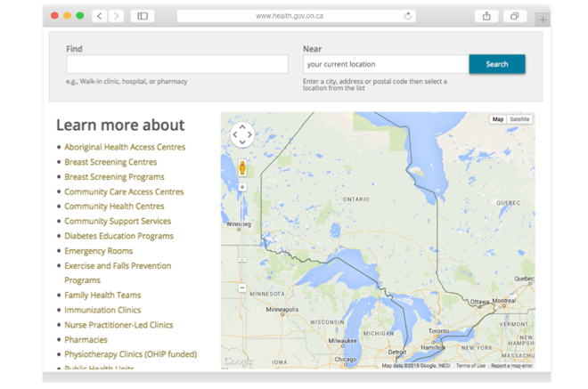Screen dimensions: 588x389
Task: Open Diabetes Education Programs link
Action: point(118,236)
